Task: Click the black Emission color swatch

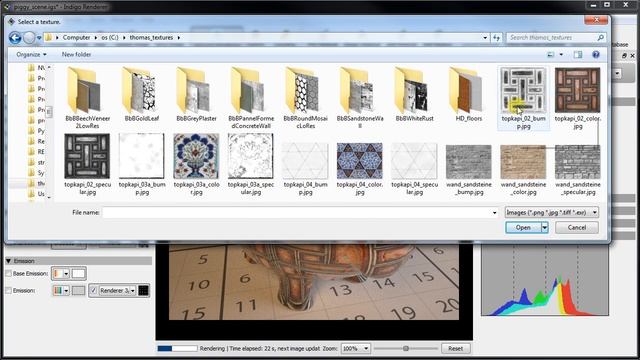Action: [143, 291]
